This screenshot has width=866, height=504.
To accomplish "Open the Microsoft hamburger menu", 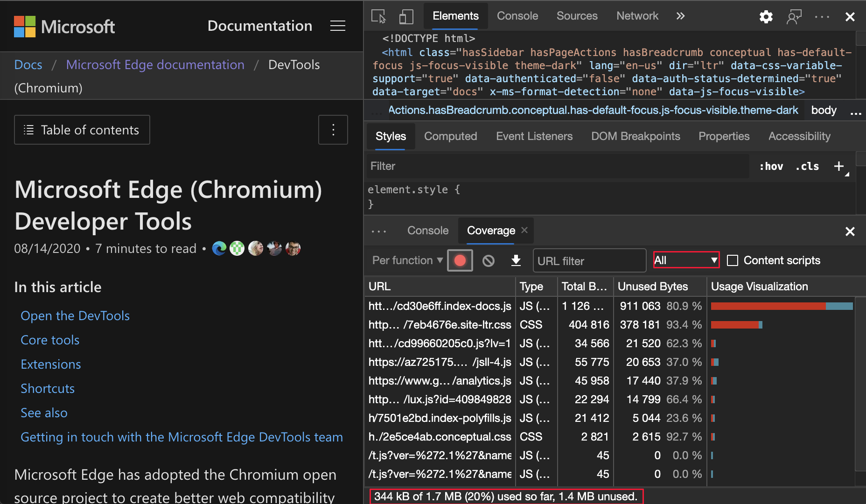I will (x=338, y=26).
